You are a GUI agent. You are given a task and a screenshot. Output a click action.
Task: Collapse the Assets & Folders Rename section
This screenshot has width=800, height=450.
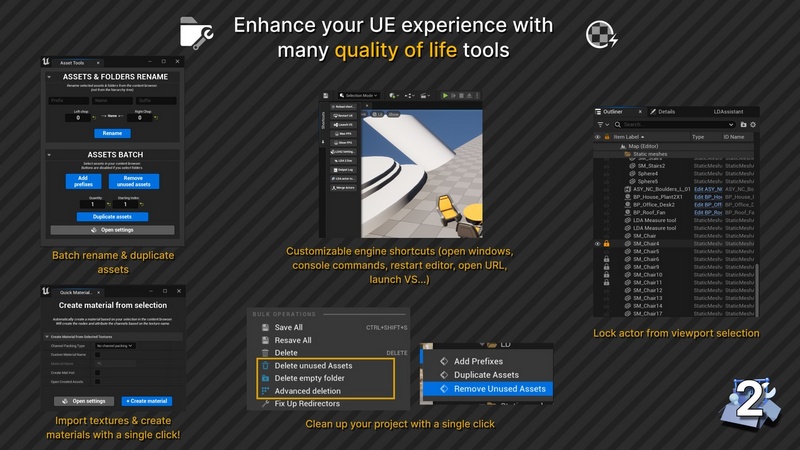(50, 77)
